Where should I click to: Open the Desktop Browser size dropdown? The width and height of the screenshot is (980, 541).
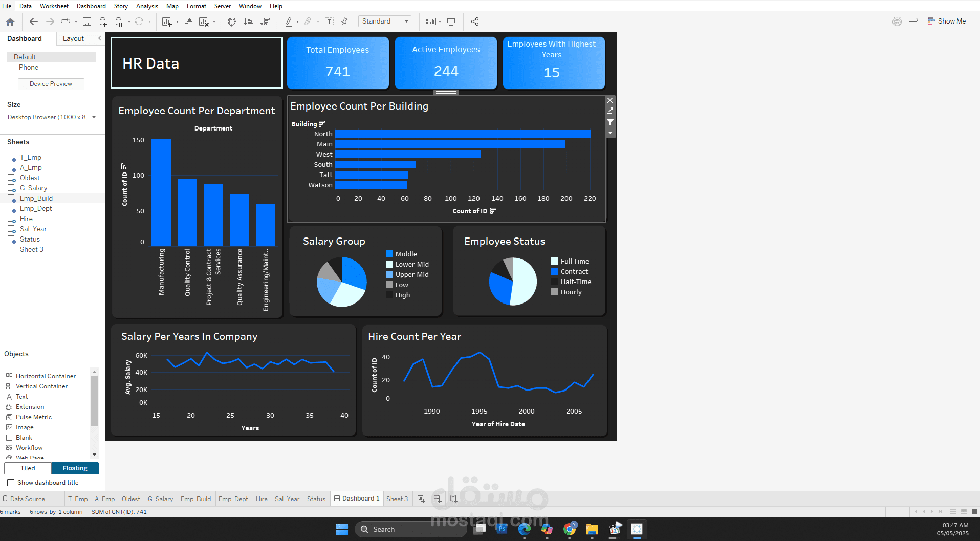coord(52,117)
